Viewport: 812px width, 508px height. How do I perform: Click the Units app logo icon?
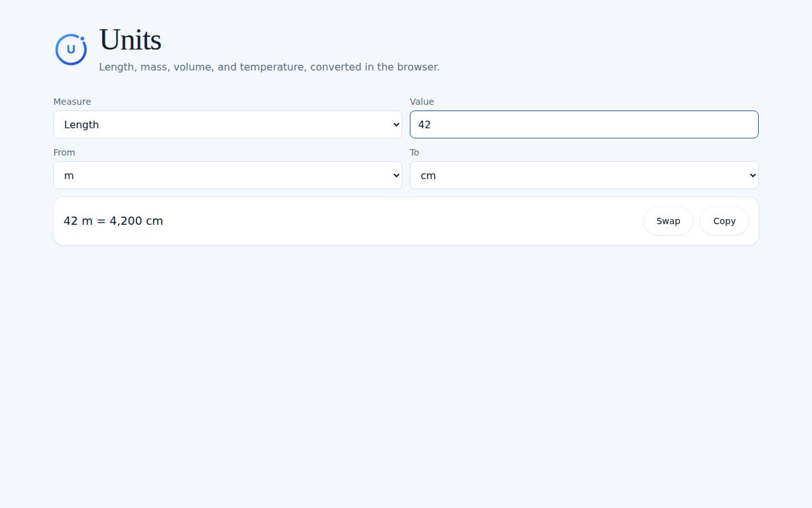71,49
